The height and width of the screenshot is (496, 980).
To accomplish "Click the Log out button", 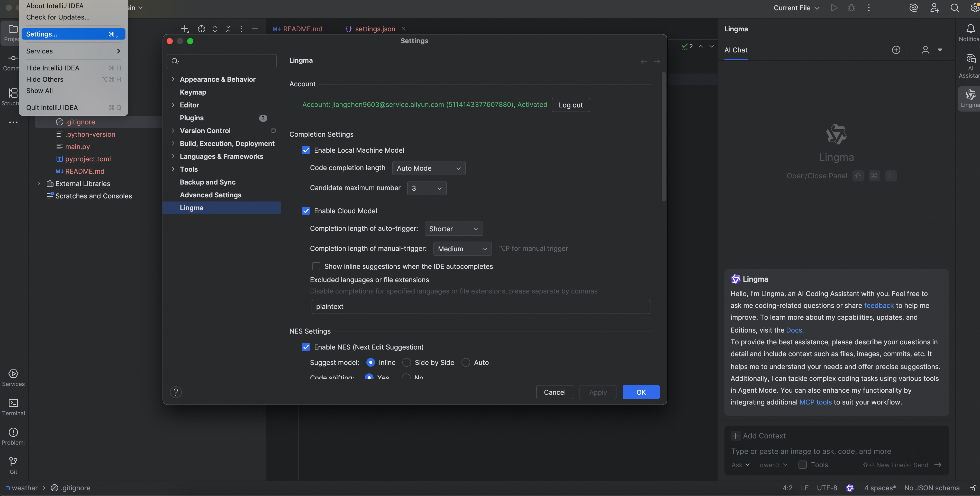I will pos(571,105).
